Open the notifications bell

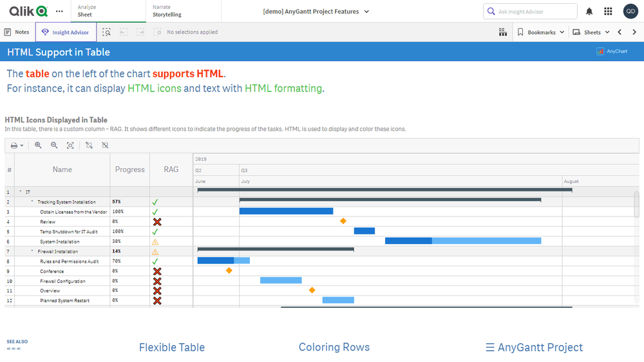[x=589, y=12]
